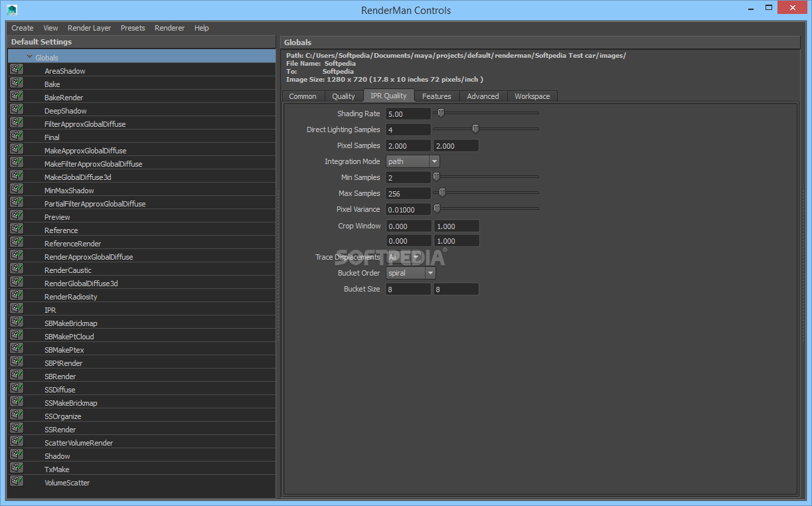Select the PartialFilterApproxGlobalDiffuse list item
This screenshot has width=812, height=506.
(142, 203)
